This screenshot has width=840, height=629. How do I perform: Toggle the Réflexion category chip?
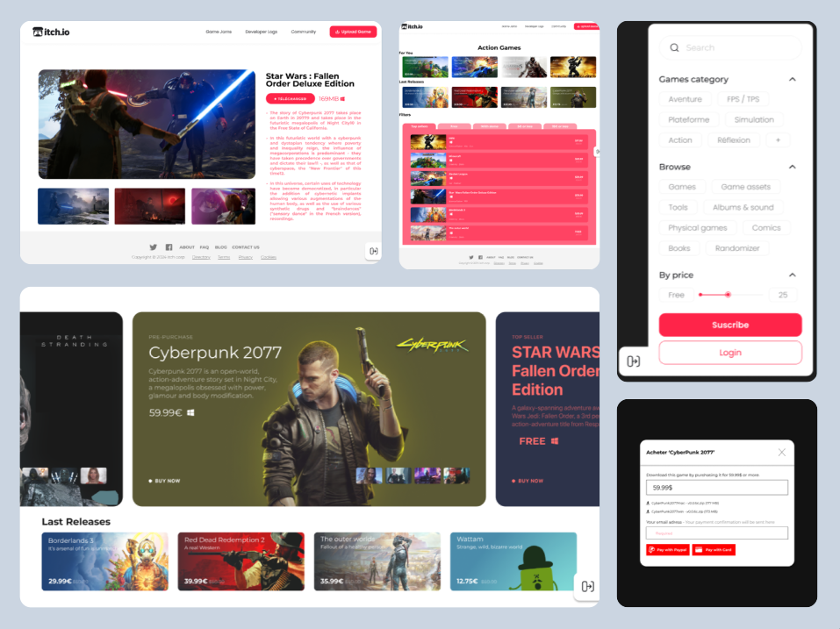[734, 139]
